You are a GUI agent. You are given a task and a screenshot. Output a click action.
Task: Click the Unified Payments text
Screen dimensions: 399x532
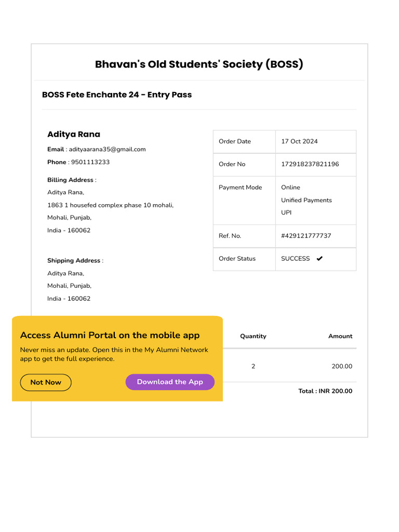click(306, 200)
